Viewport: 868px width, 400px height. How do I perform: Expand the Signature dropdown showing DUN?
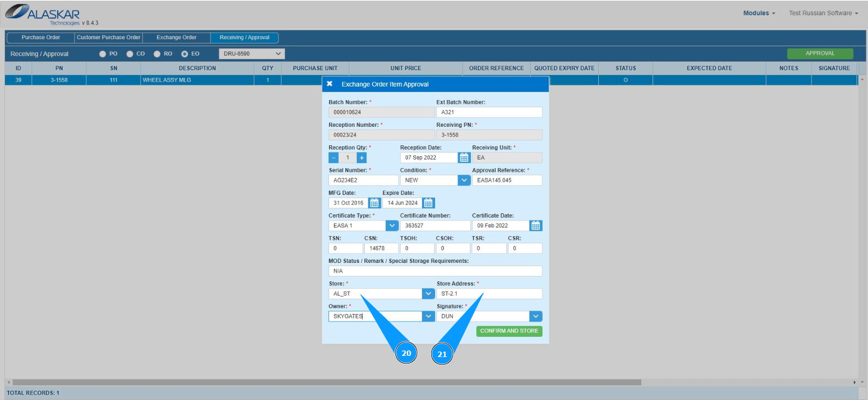pos(536,316)
